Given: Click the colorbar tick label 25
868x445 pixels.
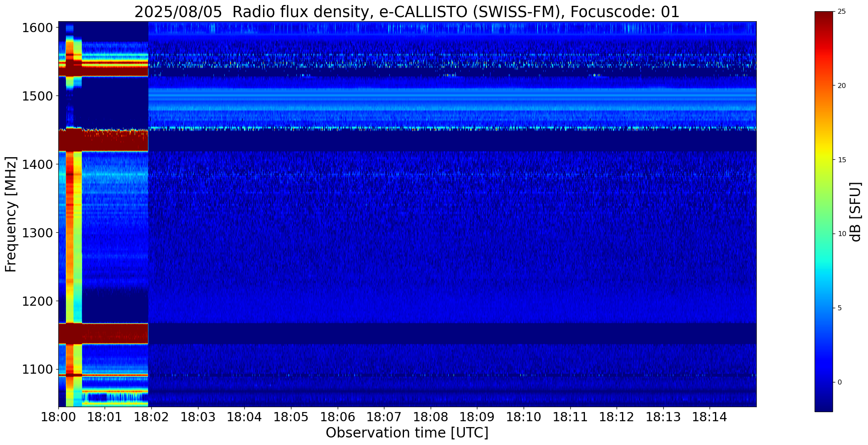Looking at the screenshot, I should [842, 12].
